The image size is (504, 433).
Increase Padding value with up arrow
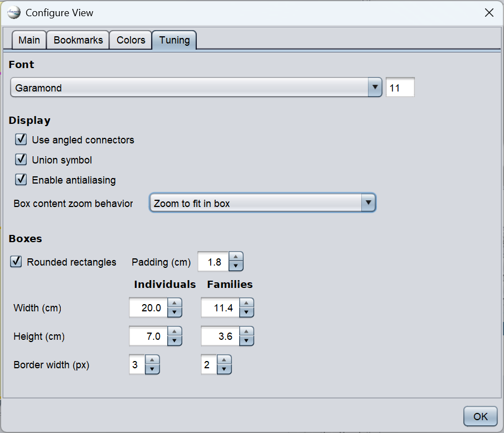[x=236, y=257]
